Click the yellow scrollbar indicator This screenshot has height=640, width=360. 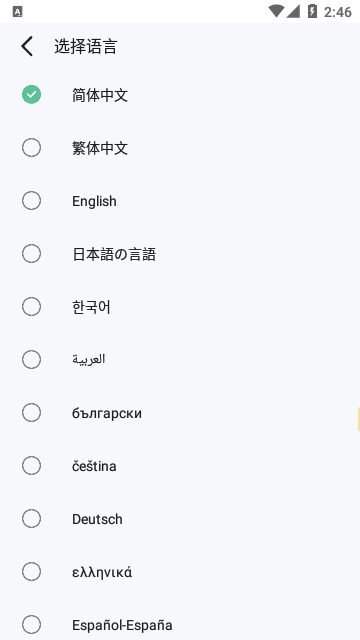click(x=358, y=419)
